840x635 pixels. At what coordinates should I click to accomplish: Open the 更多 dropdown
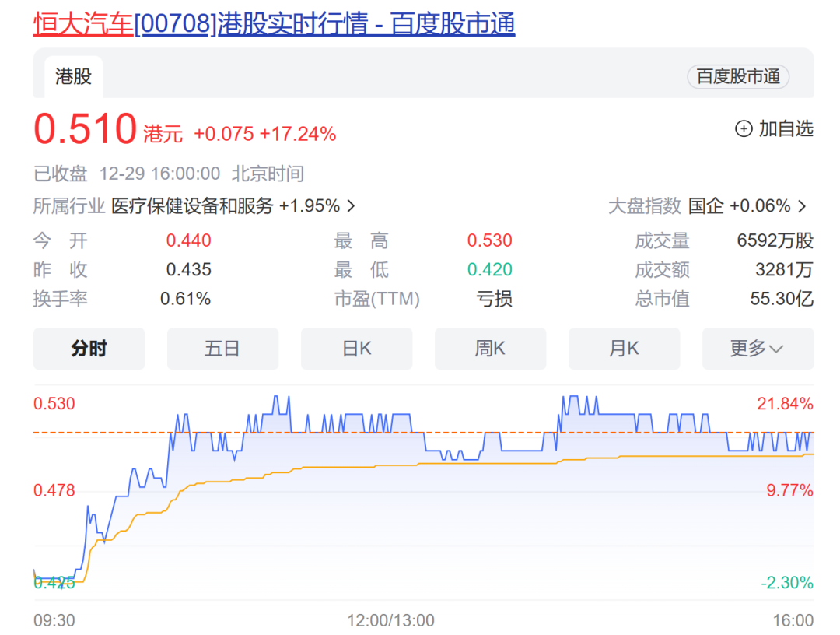click(758, 349)
